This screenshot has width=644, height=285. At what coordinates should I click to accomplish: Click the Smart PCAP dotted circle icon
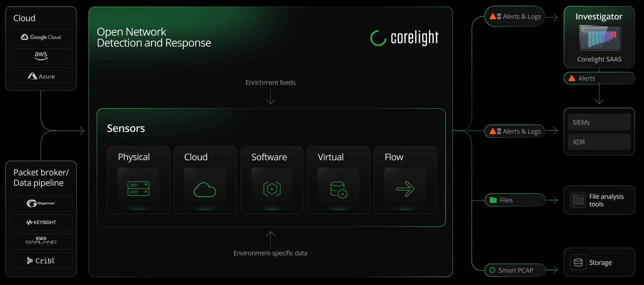(x=492, y=270)
